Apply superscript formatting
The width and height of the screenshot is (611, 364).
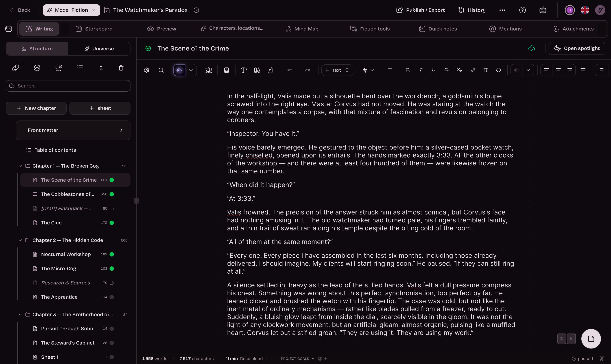point(472,70)
